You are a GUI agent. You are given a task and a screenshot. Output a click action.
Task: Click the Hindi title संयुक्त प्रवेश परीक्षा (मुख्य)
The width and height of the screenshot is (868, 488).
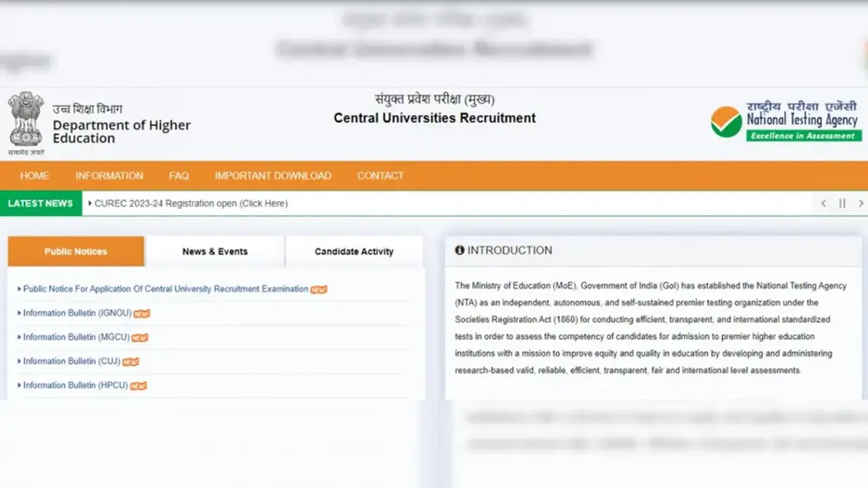tap(435, 99)
